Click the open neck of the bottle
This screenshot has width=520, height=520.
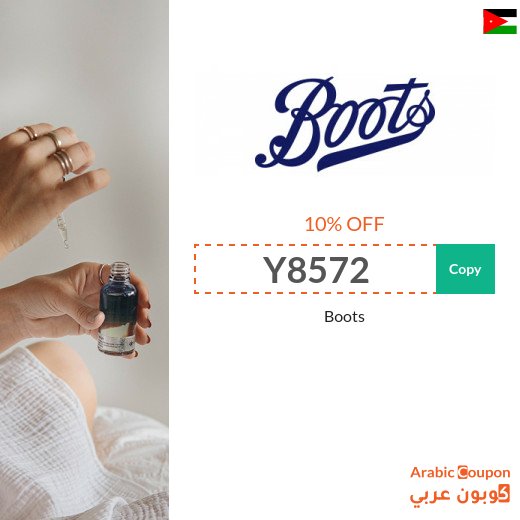(x=119, y=267)
